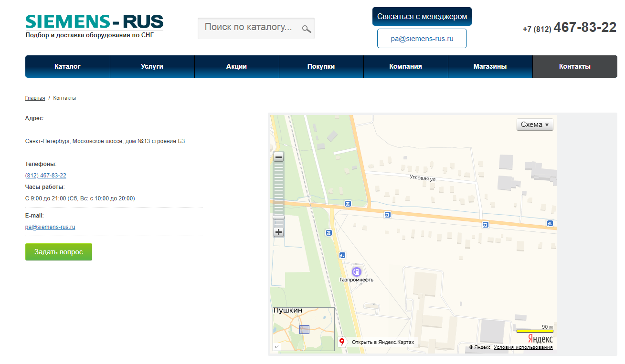Click the Пушкин overview mini-map
This screenshot has width=625, height=364.
coord(304,329)
